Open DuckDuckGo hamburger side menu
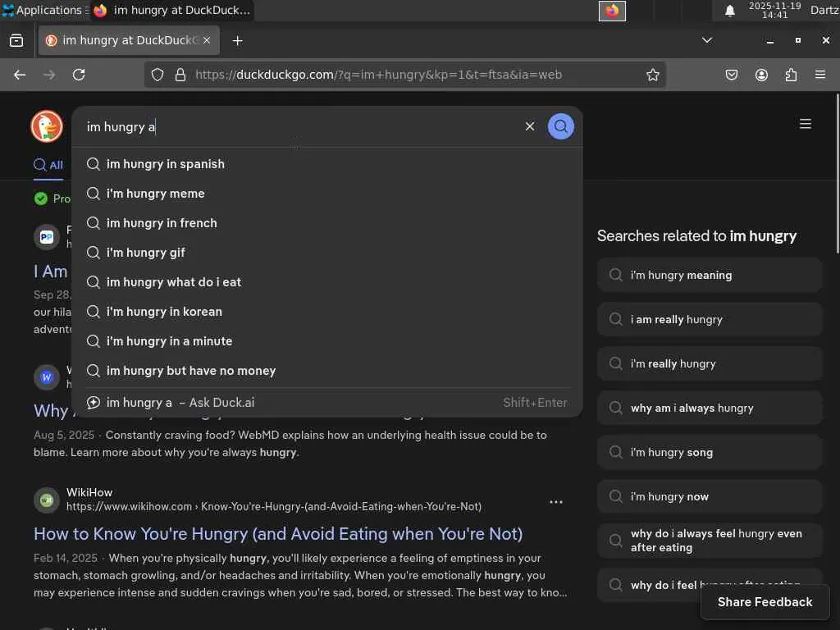 pyautogui.click(x=806, y=124)
